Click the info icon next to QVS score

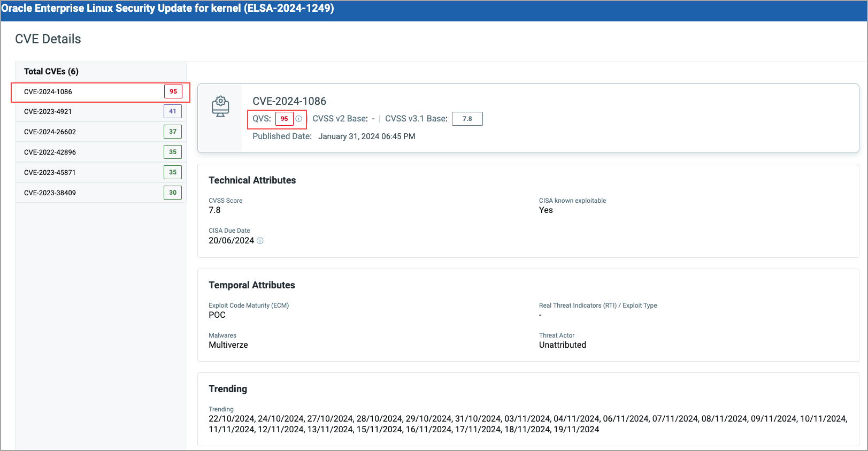click(299, 119)
